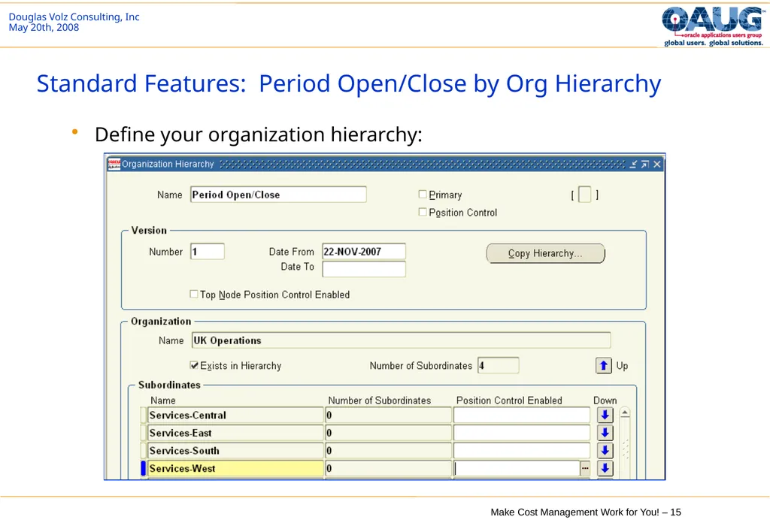Click the hierarchy Name field
The image size is (770, 532).
pos(278,195)
